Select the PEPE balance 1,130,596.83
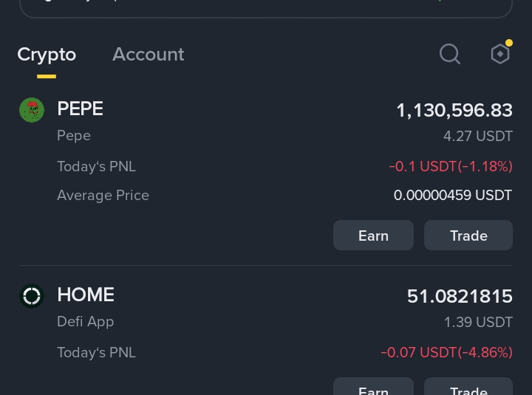 point(454,111)
